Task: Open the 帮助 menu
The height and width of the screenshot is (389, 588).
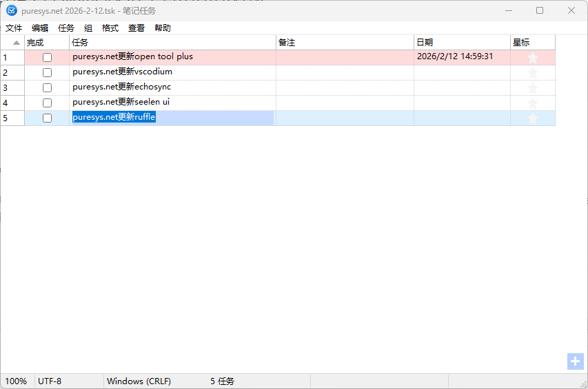Action: point(163,28)
